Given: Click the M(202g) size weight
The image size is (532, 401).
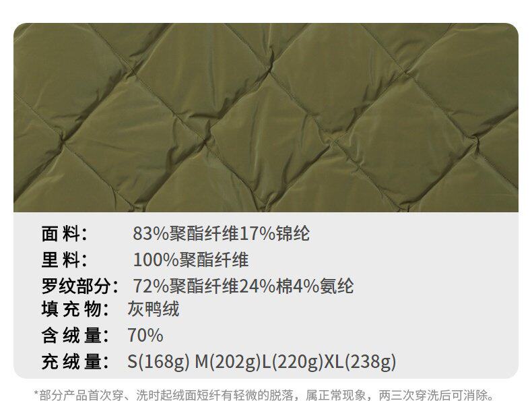Looking at the screenshot, I should click(x=228, y=362).
